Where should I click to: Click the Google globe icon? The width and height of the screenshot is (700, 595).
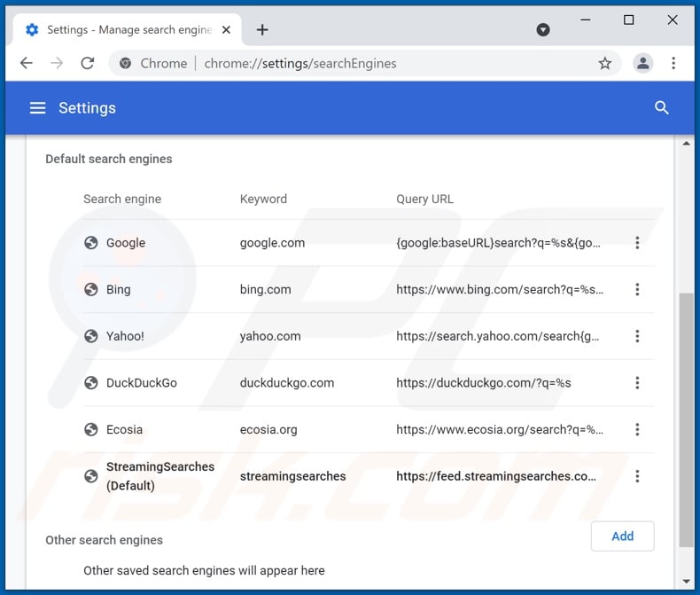pyautogui.click(x=91, y=243)
